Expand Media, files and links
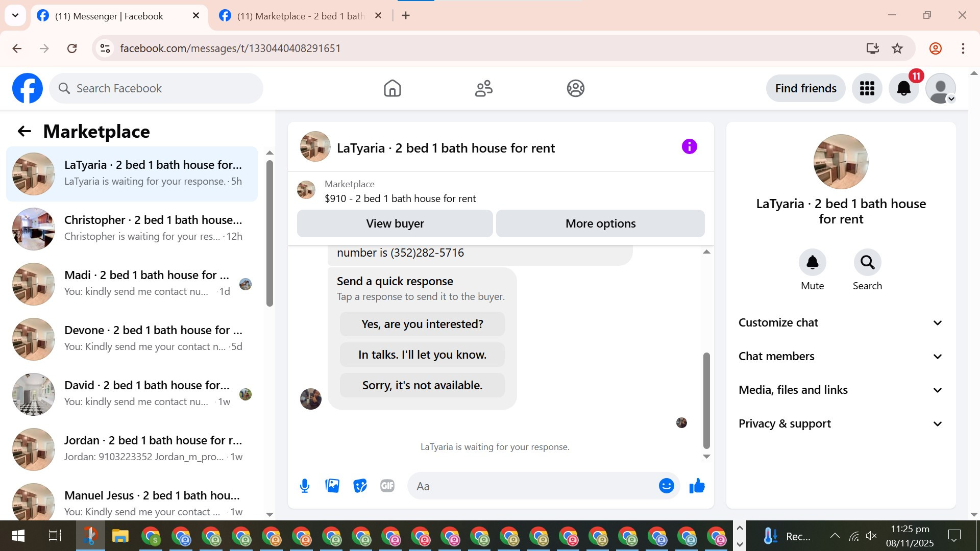Screen dimensions: 980x551 pyautogui.click(x=841, y=390)
